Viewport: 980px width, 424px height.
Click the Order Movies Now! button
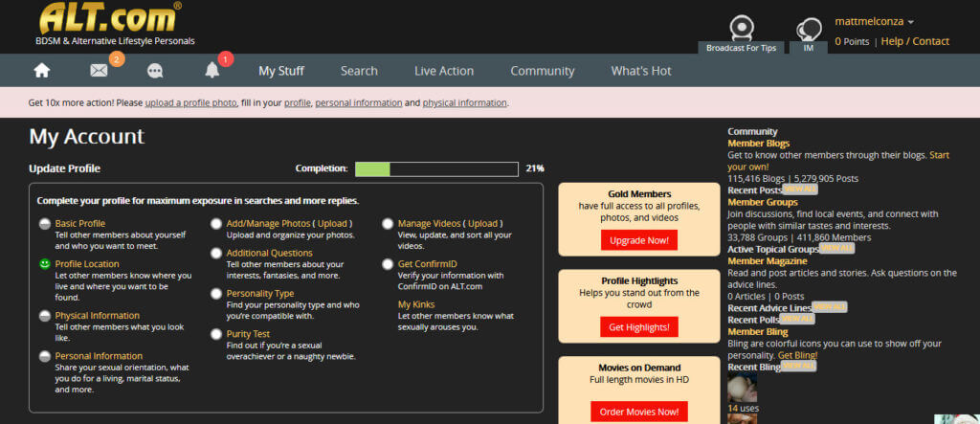pyautogui.click(x=639, y=412)
